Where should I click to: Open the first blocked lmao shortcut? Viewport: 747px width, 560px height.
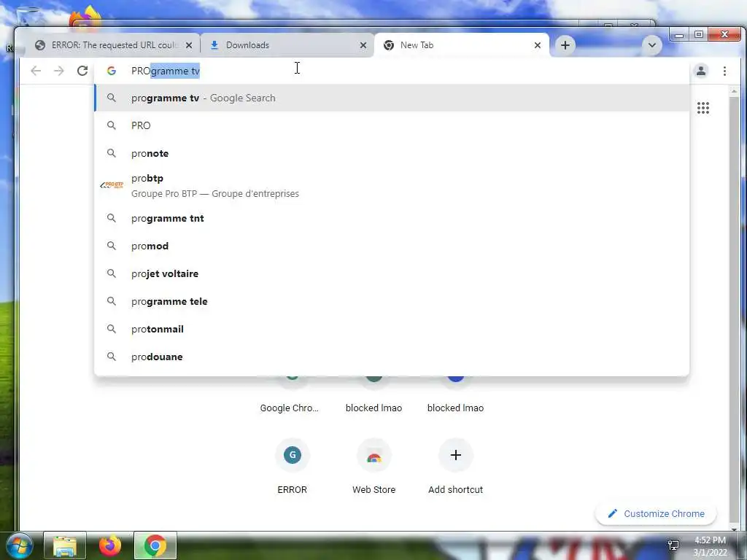[x=374, y=408]
